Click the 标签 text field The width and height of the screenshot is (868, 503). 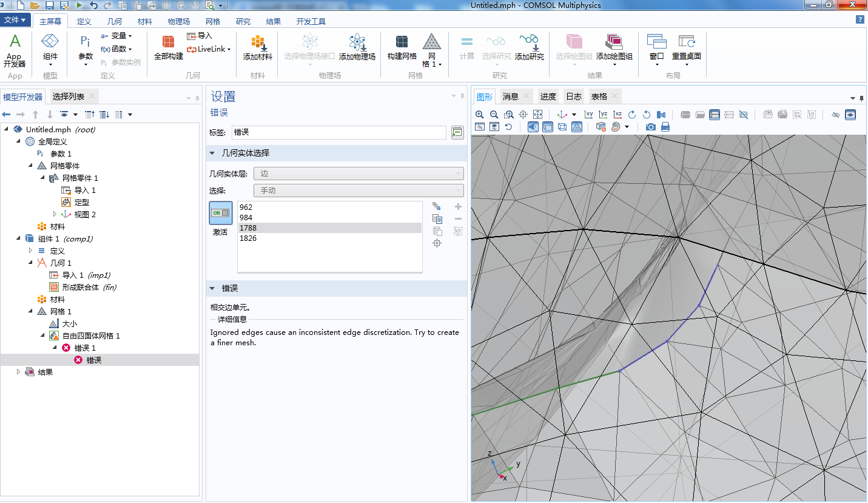338,132
